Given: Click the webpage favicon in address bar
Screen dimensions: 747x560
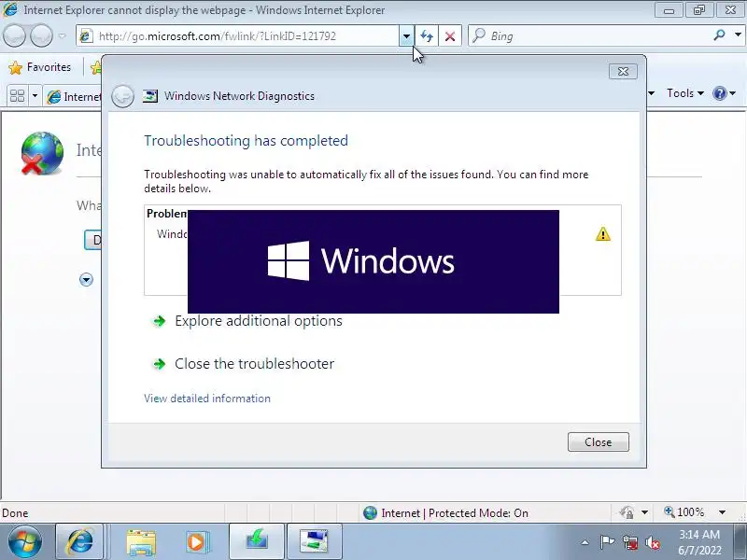Looking at the screenshot, I should pos(86,36).
